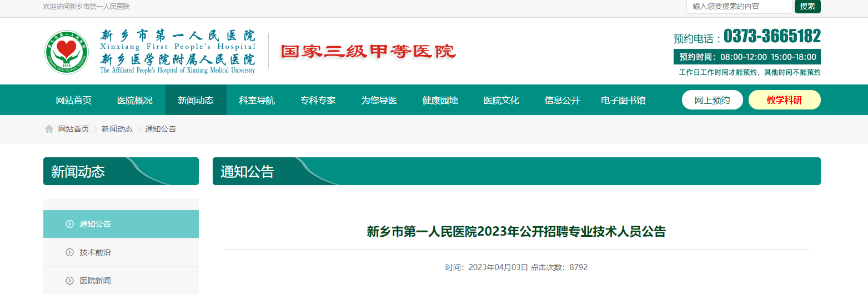Open 信息公开 navigation item
The image size is (868, 294).
[563, 100]
